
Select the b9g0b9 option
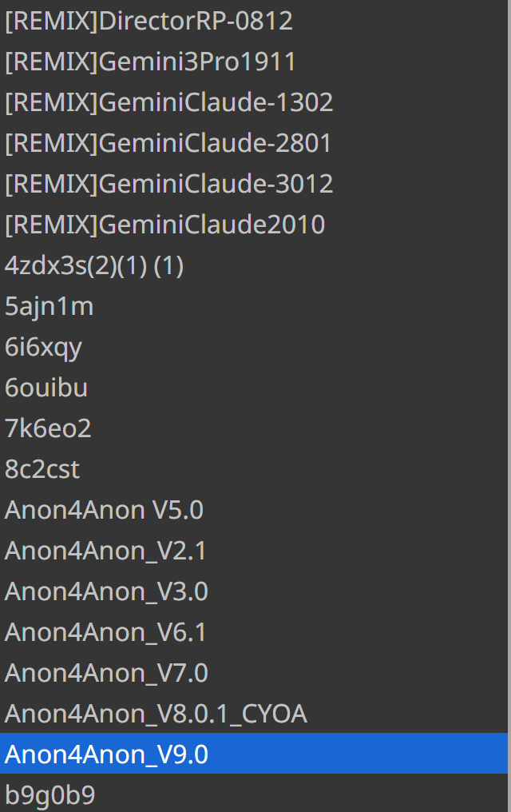[x=50, y=796]
